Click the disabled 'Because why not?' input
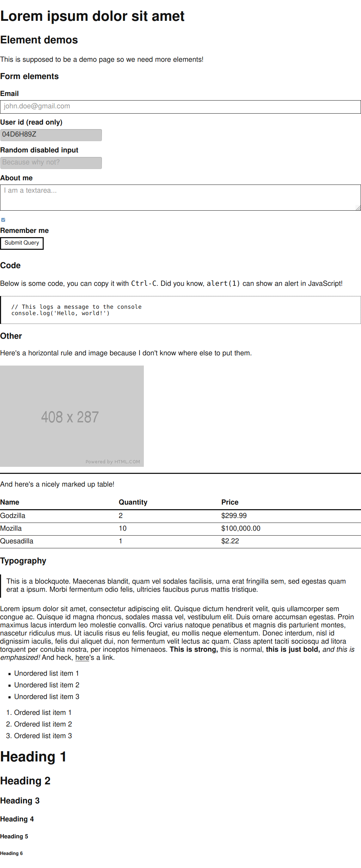 (x=51, y=163)
